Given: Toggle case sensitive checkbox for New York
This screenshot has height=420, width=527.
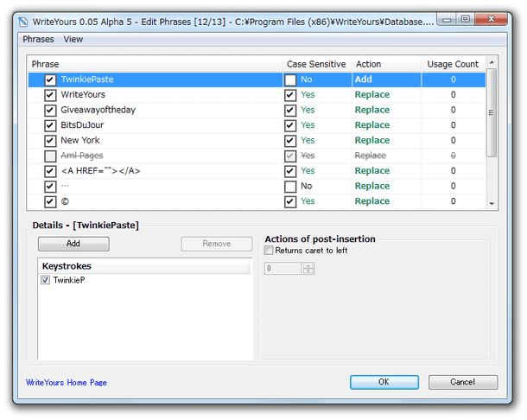Looking at the screenshot, I should click(290, 141).
